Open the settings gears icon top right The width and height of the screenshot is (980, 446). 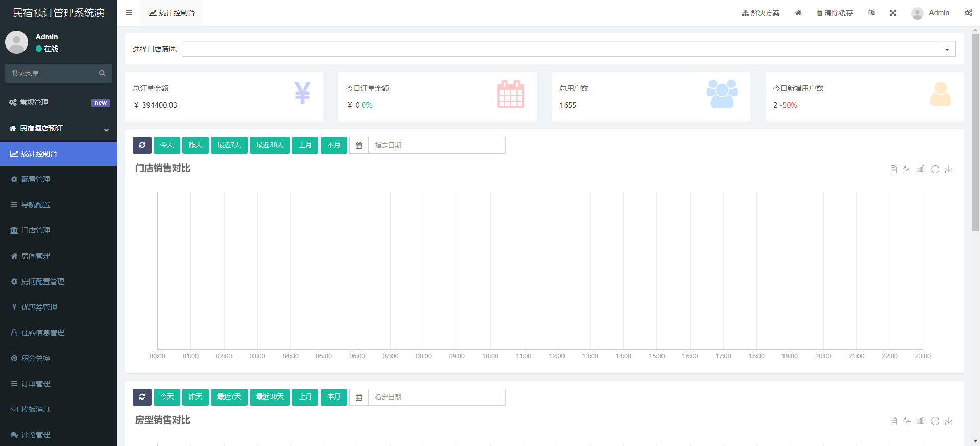(x=968, y=13)
